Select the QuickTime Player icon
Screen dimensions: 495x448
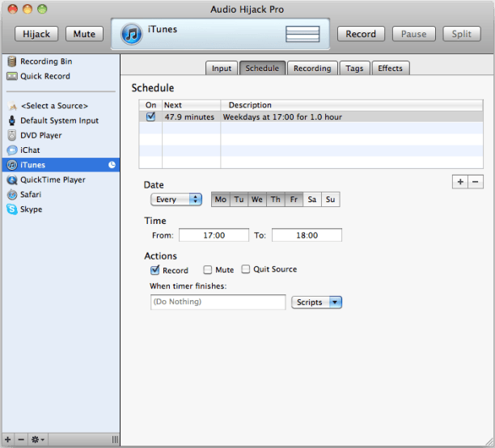[12, 180]
